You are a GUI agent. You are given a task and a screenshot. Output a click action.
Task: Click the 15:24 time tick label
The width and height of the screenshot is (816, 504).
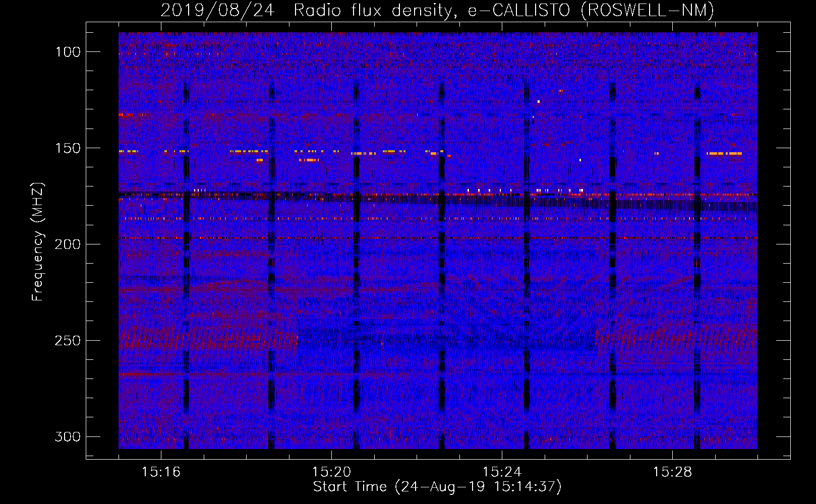pyautogui.click(x=502, y=472)
